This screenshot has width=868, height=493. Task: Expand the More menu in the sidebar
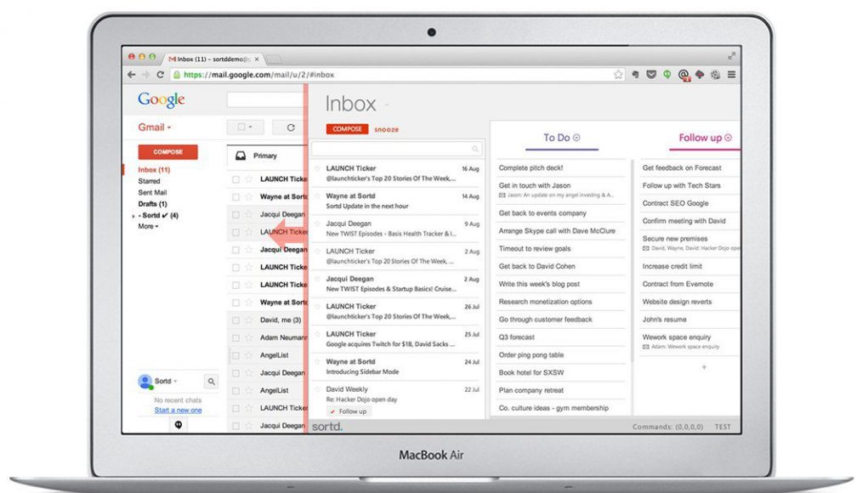(149, 226)
